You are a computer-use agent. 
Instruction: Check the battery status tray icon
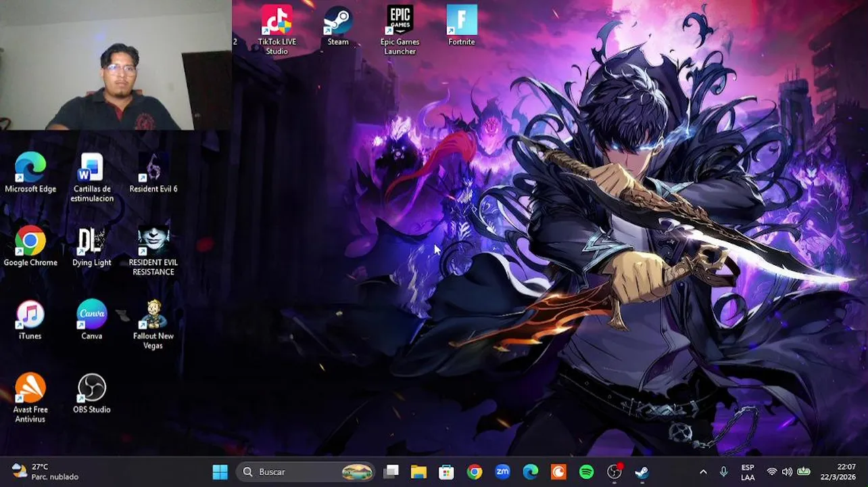coord(804,471)
